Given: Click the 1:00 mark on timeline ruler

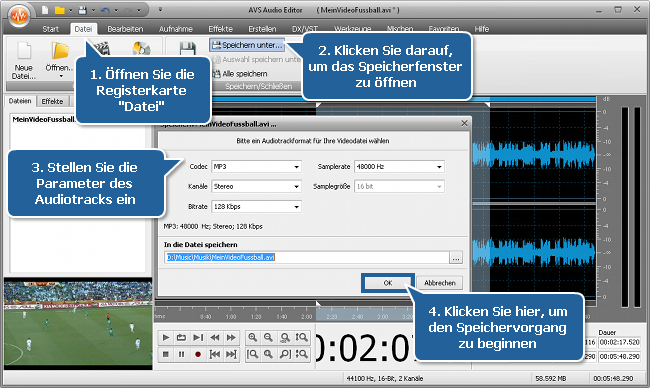Looking at the screenshot, I should (231, 317).
